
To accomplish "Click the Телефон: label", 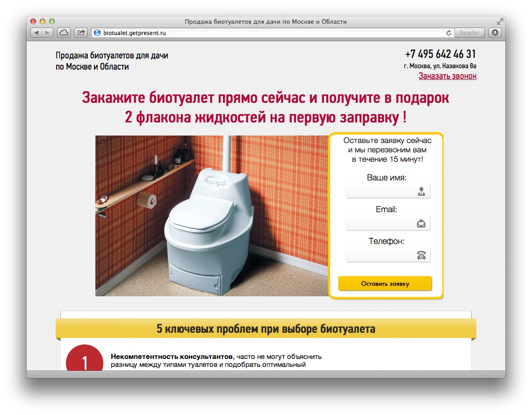I will pyautogui.click(x=387, y=242).
